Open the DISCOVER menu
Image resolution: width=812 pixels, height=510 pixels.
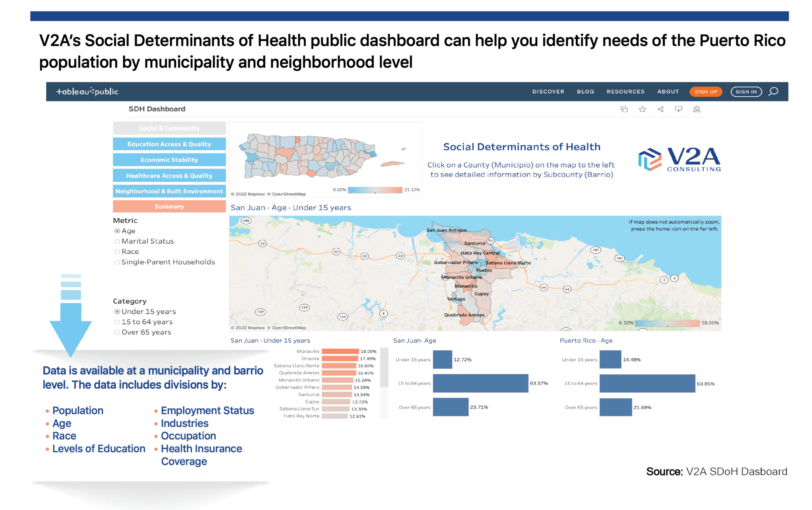pos(548,92)
